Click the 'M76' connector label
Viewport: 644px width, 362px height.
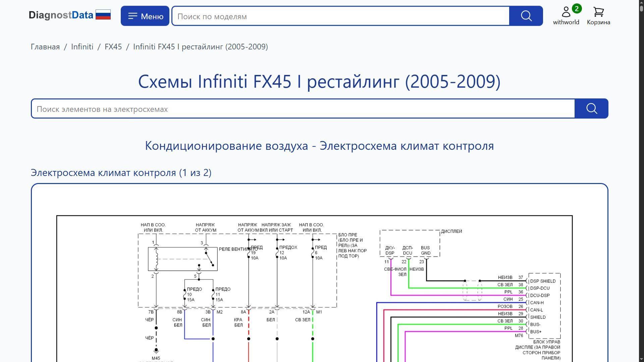(x=519, y=335)
